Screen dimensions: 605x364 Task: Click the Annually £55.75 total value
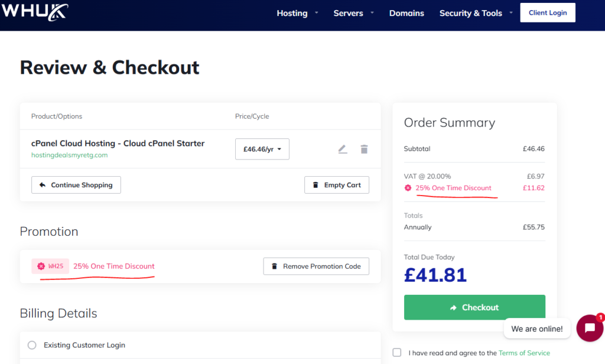534,227
